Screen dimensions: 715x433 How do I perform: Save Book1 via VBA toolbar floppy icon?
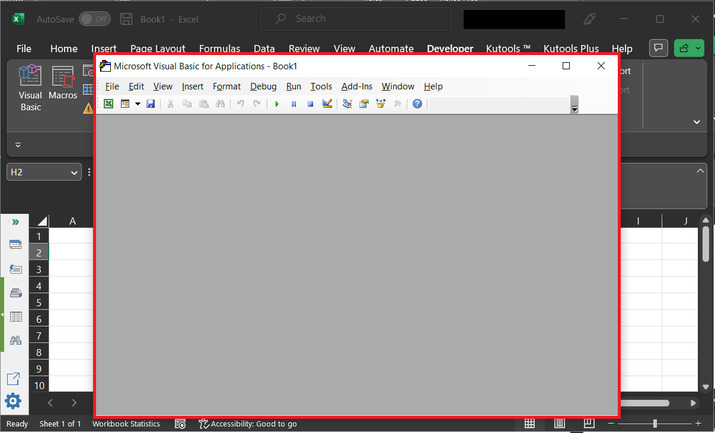150,104
